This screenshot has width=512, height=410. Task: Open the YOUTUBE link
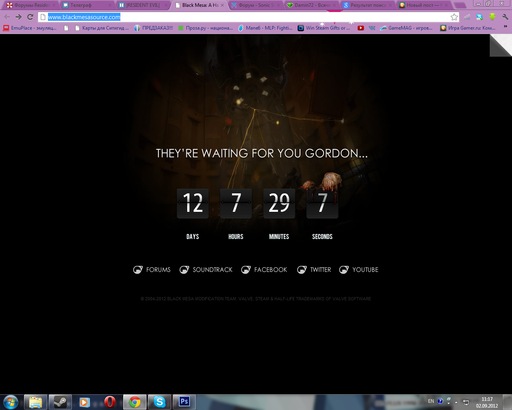click(359, 269)
